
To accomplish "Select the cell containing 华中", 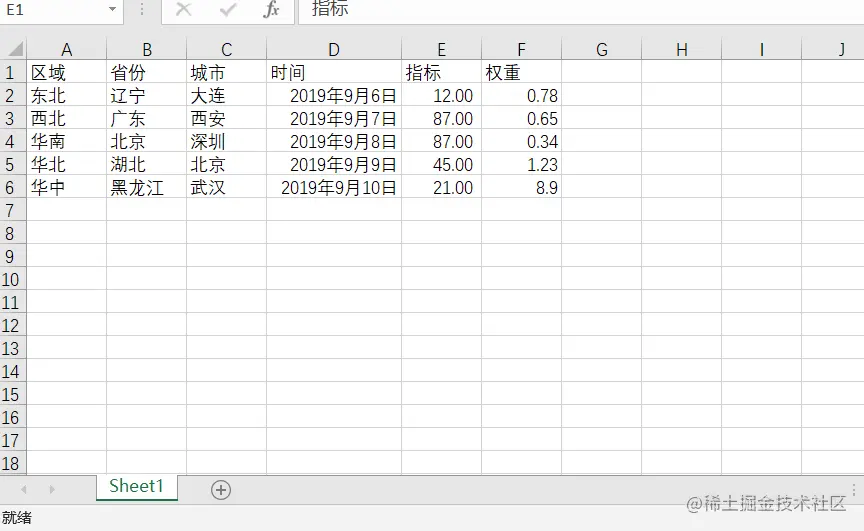I will pyautogui.click(x=67, y=188).
